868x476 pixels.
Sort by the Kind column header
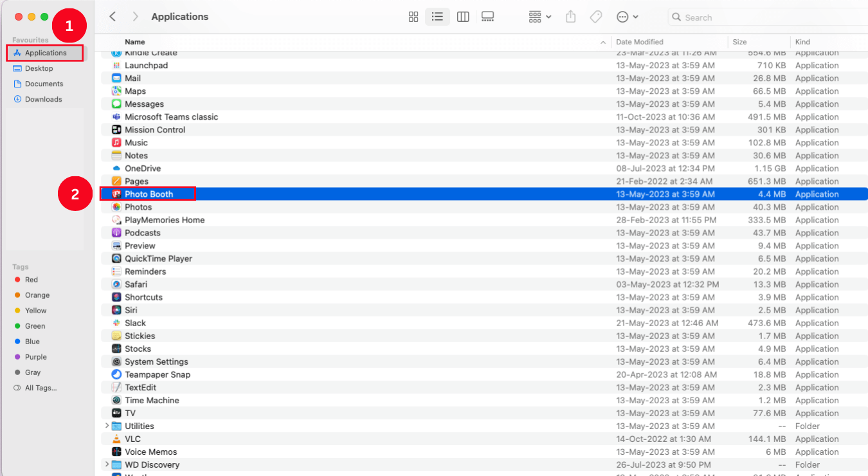(802, 42)
